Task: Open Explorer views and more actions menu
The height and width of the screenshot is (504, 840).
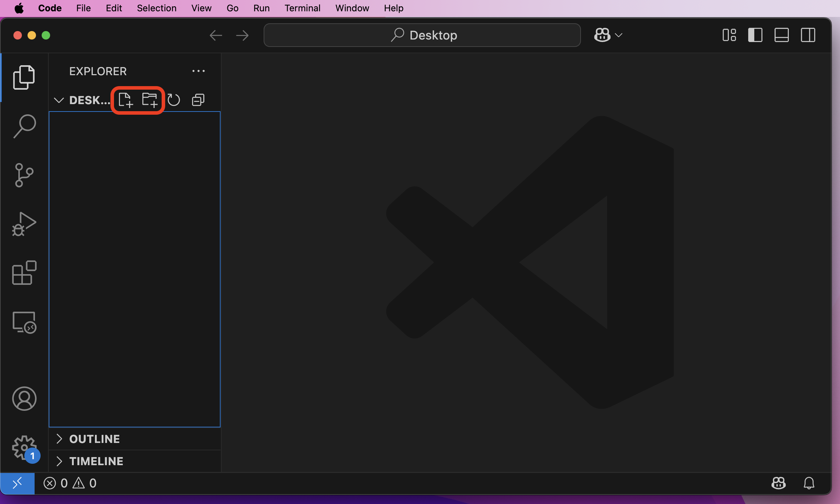Action: pos(198,71)
